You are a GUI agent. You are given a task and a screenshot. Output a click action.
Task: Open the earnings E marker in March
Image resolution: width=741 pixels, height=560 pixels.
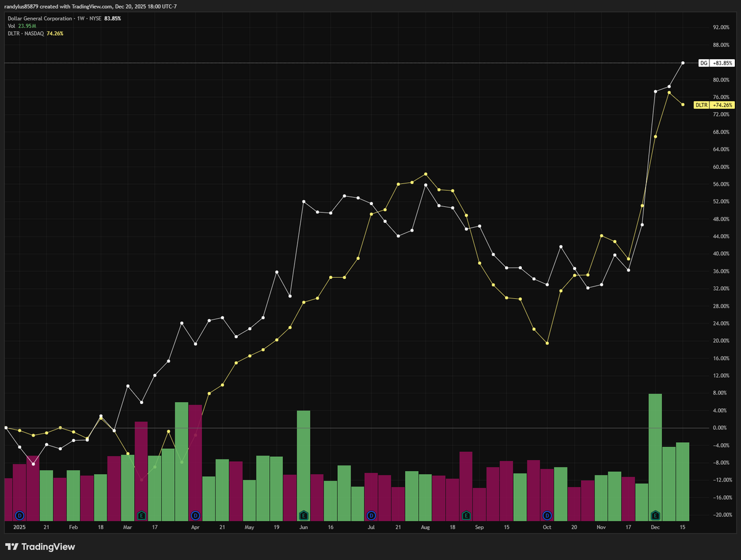coord(141,515)
